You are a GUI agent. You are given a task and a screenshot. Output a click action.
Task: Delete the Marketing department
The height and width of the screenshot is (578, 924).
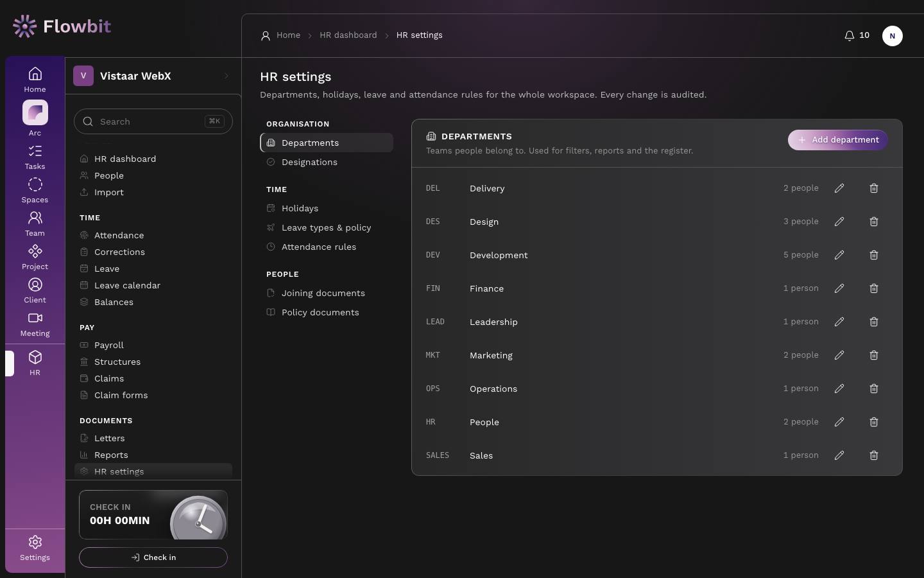(x=874, y=355)
